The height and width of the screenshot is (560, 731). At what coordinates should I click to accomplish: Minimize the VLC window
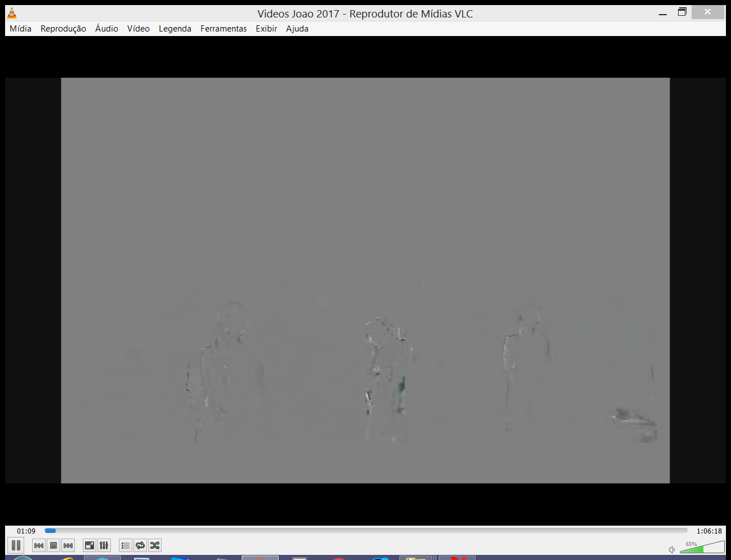pos(663,12)
